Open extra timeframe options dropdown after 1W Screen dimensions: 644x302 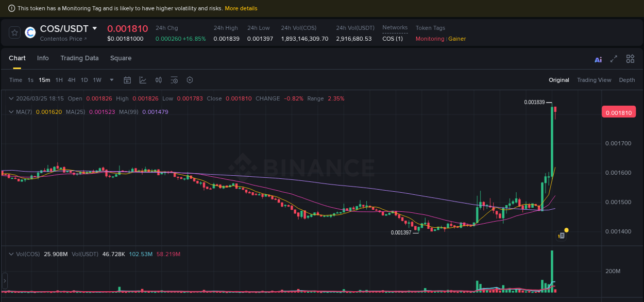[x=111, y=80]
